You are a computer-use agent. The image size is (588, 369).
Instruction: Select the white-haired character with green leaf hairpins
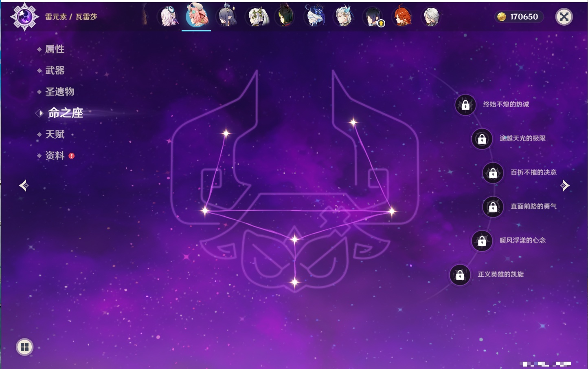coord(257,17)
